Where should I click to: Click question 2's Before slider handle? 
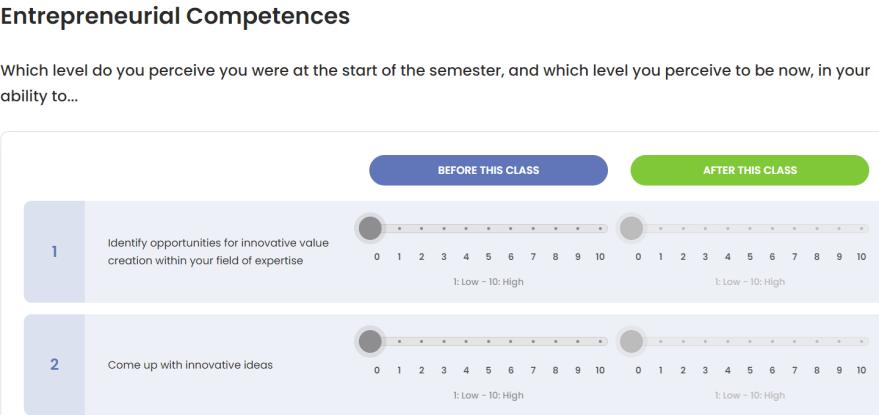pos(370,340)
